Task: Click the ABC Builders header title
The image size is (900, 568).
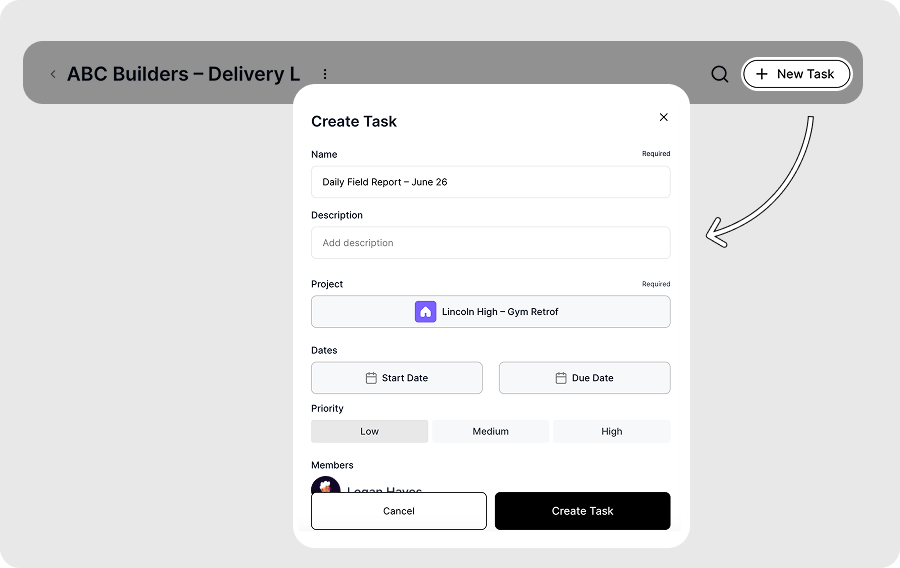Action: (x=183, y=74)
